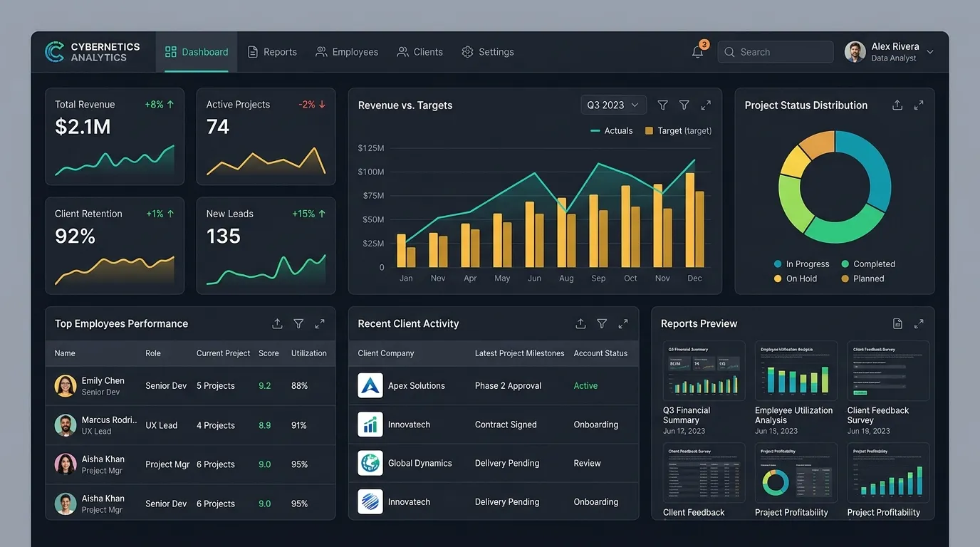
Task: Filter the Top Employees Performance table
Action: tap(298, 324)
